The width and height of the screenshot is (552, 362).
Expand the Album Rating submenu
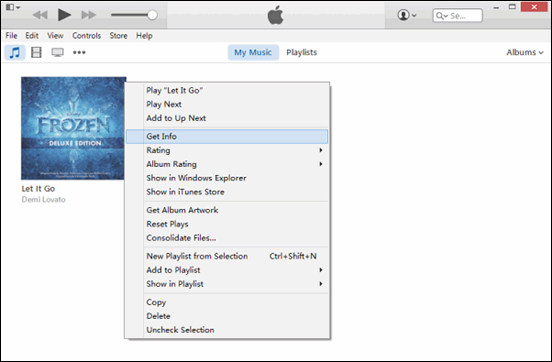(227, 164)
